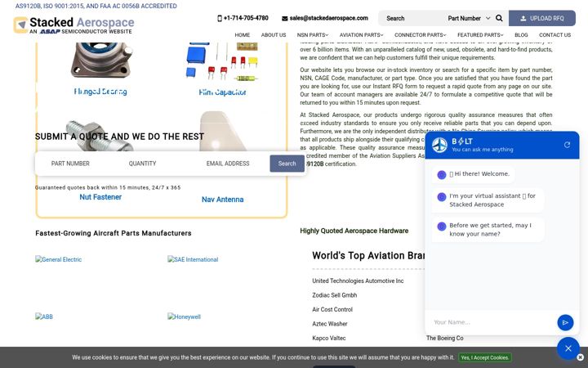Click the 'Hi there! Welcome.' chat message

[473, 174]
